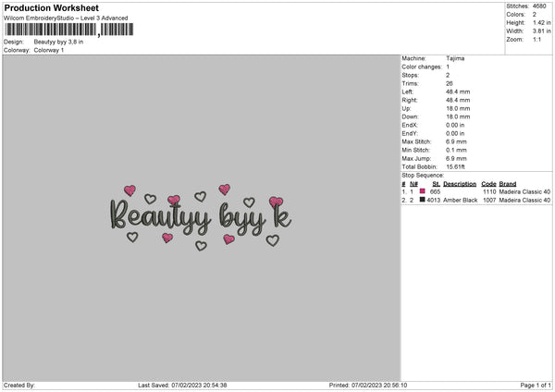Click the pink 665 thread color swatch
This screenshot has height=392, width=555.
[x=423, y=191]
